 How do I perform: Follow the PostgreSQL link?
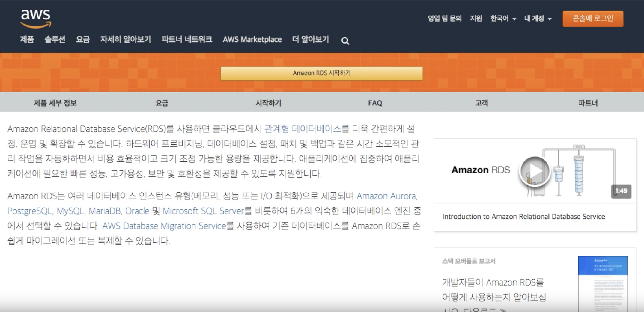click(x=30, y=211)
